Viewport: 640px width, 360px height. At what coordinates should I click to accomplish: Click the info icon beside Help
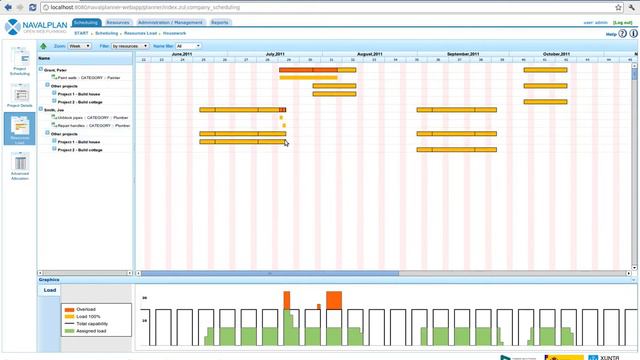pos(633,34)
